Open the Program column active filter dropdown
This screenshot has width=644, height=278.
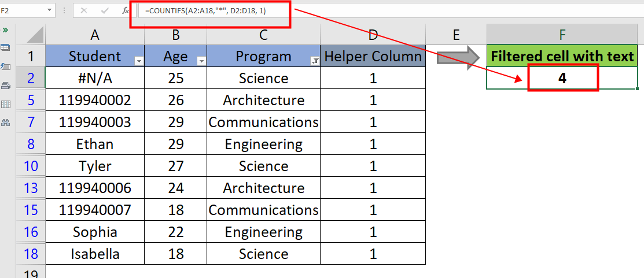click(314, 60)
